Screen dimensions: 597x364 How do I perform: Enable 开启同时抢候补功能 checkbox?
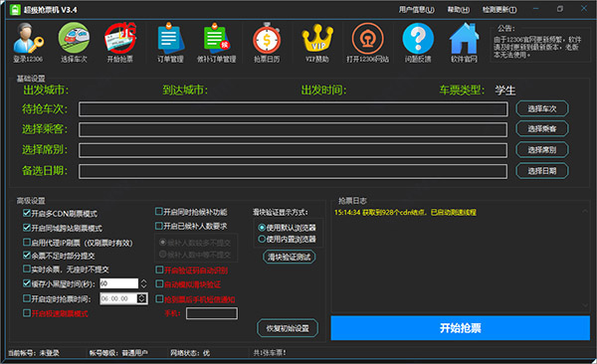tap(159, 211)
